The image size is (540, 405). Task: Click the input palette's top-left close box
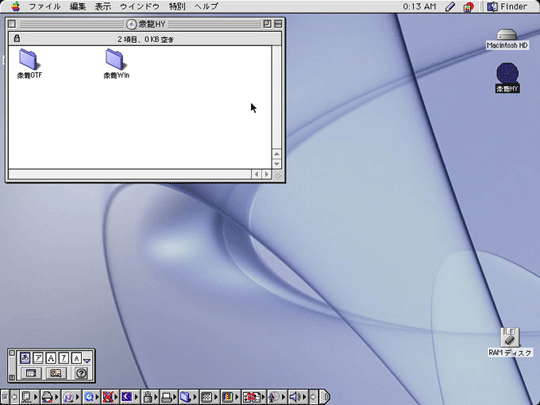click(x=12, y=353)
